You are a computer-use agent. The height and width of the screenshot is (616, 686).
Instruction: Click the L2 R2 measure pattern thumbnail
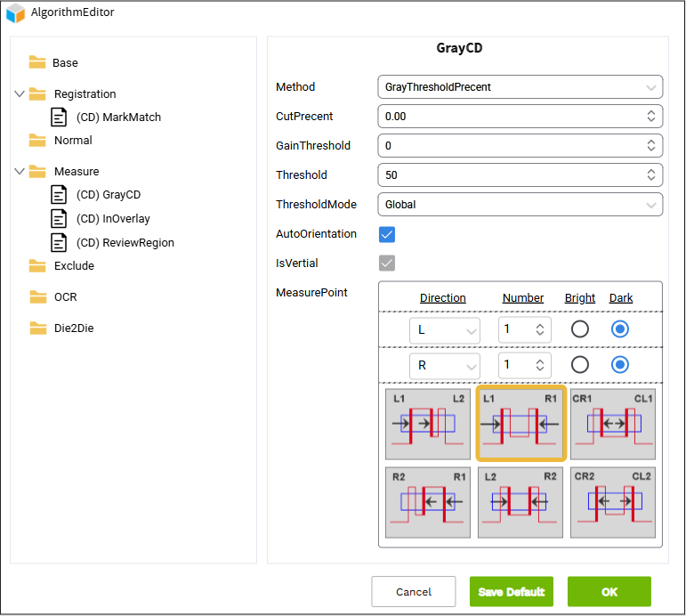(521, 502)
